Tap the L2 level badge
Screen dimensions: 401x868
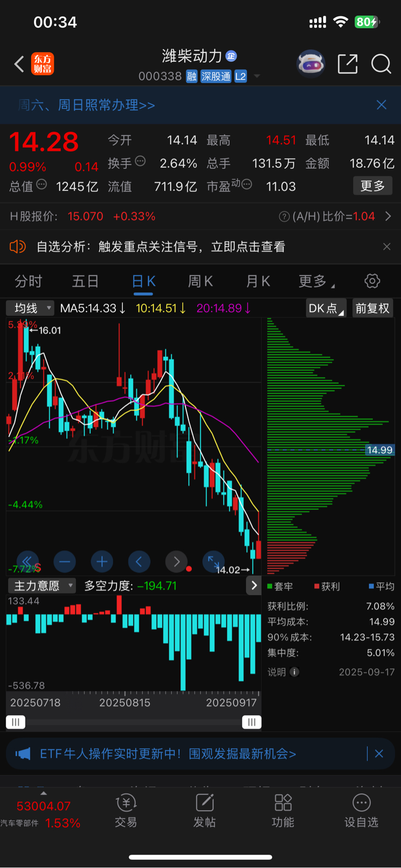pos(240,76)
